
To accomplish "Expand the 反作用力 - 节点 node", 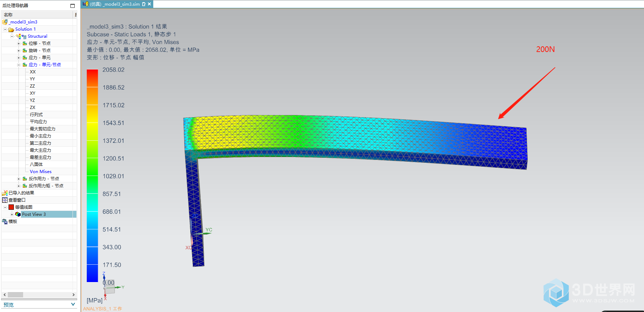I will pos(19,179).
